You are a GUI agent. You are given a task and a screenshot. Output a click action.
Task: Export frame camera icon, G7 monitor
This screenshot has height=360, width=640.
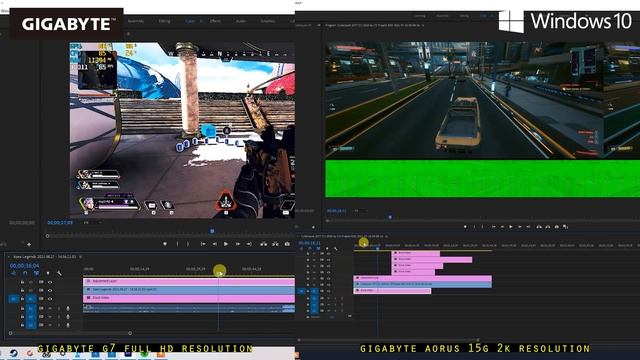click(287, 244)
